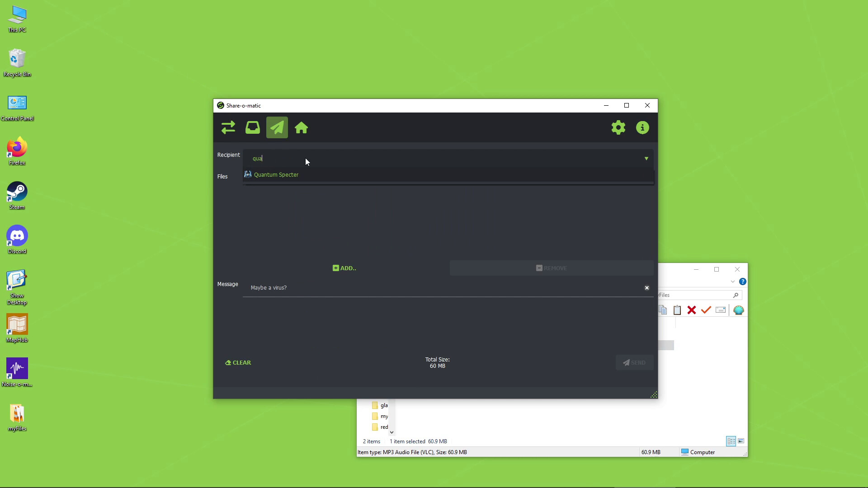
Task: Click the red X delete icon in explorer
Action: click(691, 310)
